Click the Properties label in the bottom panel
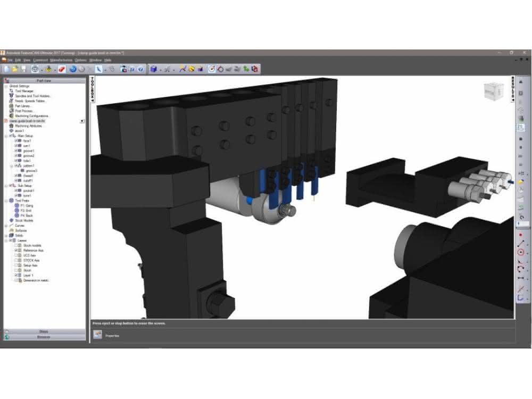This screenshot has width=532, height=399. click(x=112, y=336)
